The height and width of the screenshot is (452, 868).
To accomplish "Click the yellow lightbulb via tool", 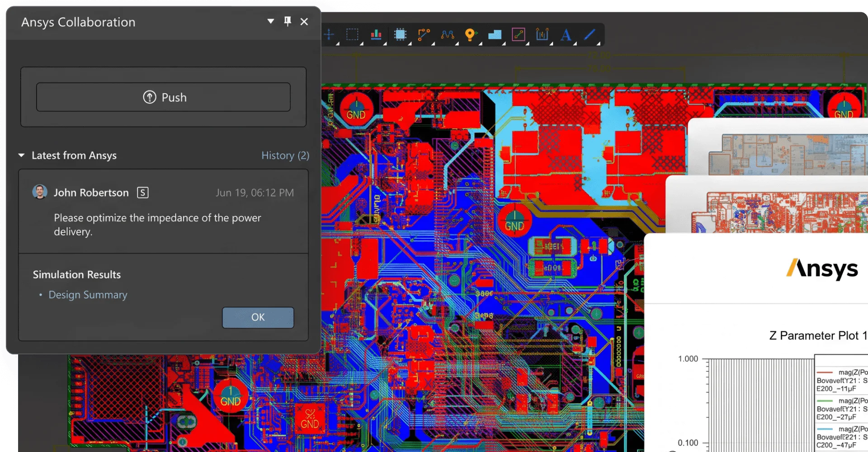I will point(471,34).
